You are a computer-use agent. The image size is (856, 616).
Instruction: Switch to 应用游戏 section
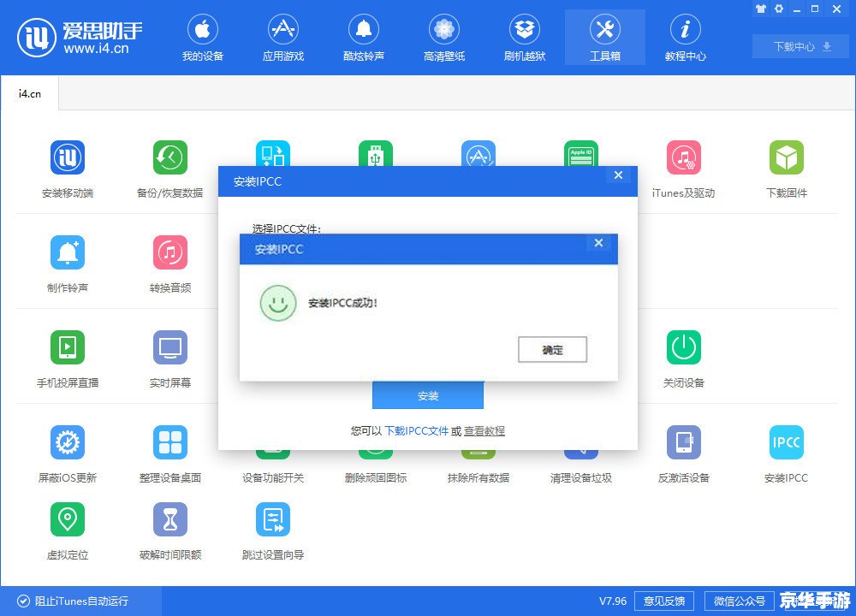tap(282, 38)
